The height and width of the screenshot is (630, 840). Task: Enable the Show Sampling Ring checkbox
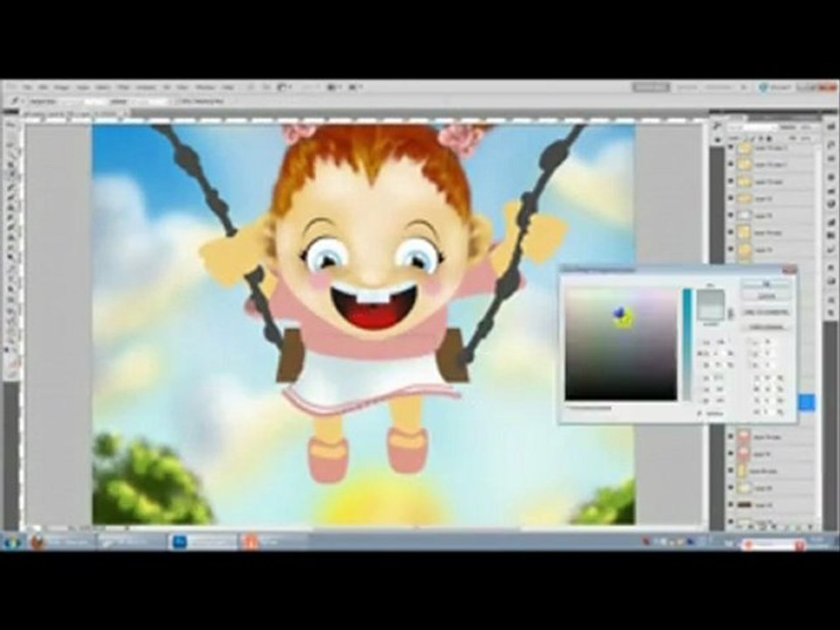pyautogui.click(x=178, y=101)
